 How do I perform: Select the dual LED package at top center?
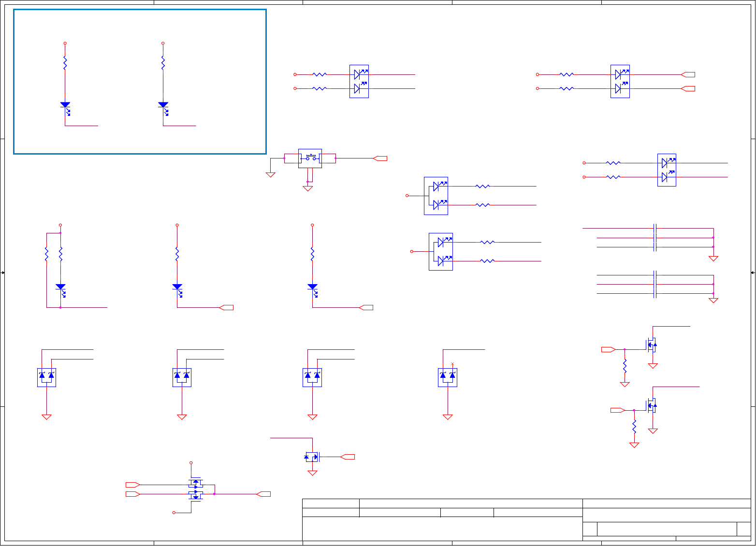click(x=359, y=81)
